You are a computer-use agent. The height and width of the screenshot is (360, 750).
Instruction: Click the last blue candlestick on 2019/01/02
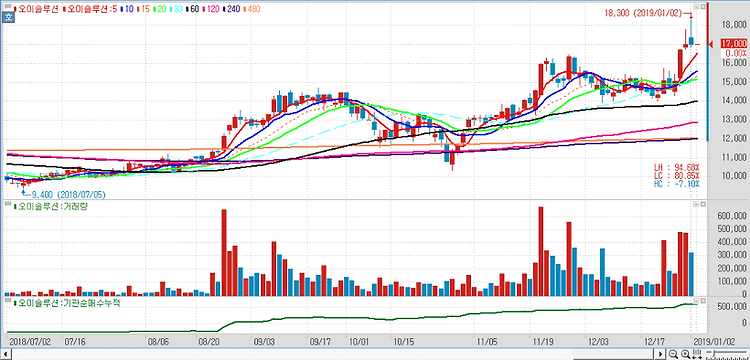click(691, 41)
